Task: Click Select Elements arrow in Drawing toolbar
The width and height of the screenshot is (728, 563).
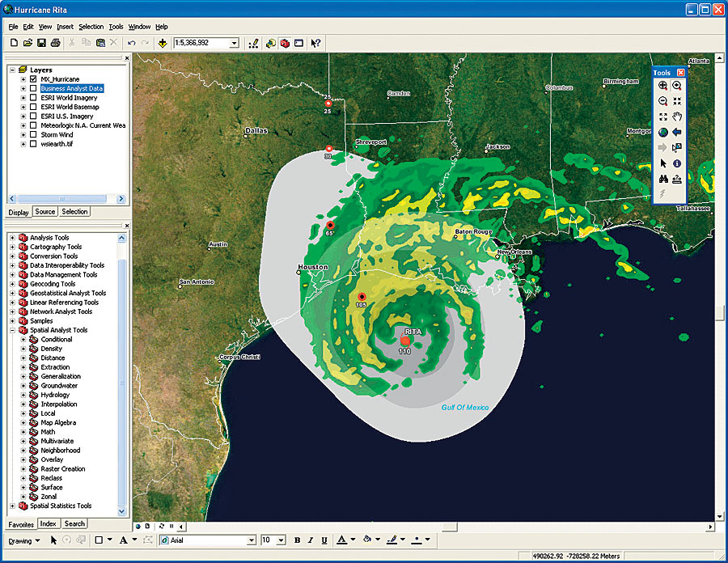Action: click(53, 540)
